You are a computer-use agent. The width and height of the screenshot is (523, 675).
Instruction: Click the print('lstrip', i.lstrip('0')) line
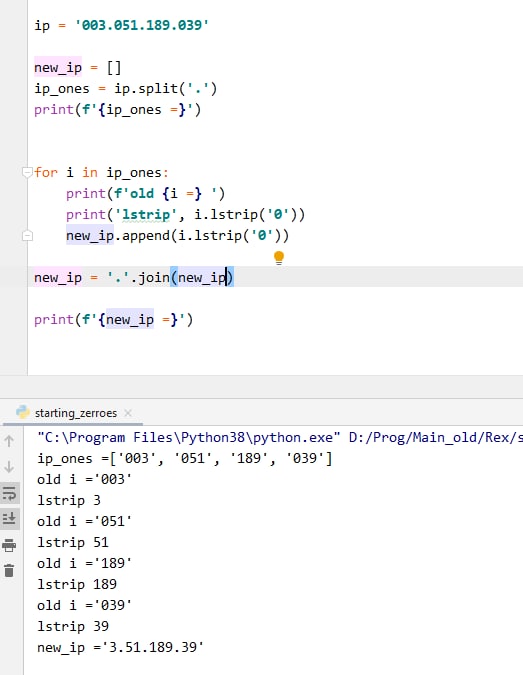point(185,214)
